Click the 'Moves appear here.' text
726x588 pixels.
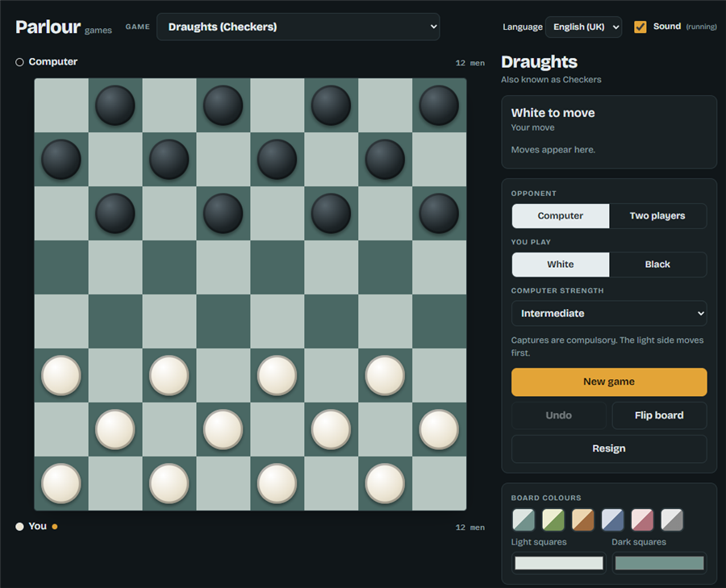[x=553, y=149]
